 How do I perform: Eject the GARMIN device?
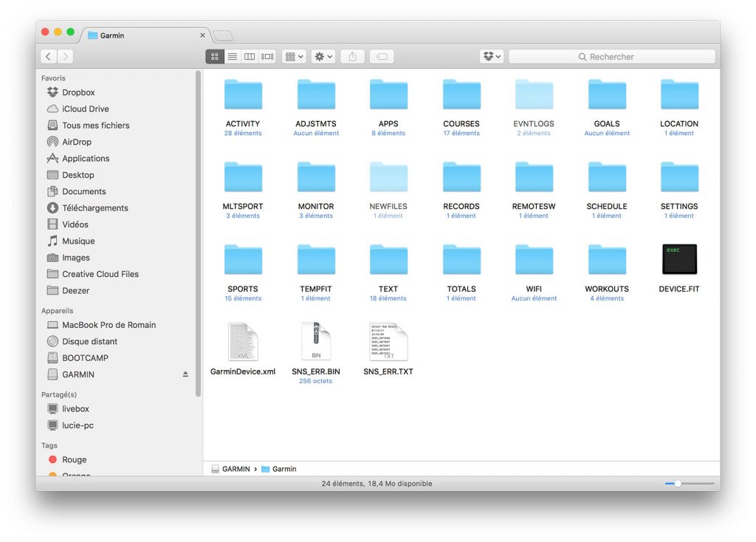click(x=185, y=375)
